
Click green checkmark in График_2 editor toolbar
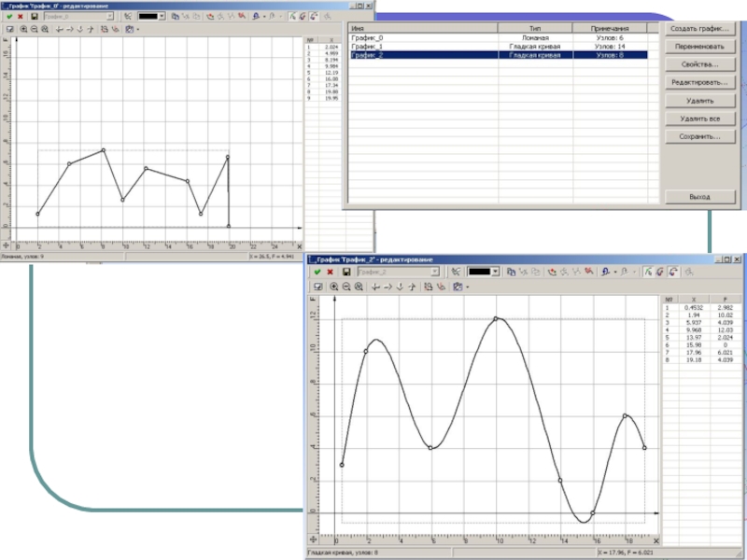click(317, 272)
